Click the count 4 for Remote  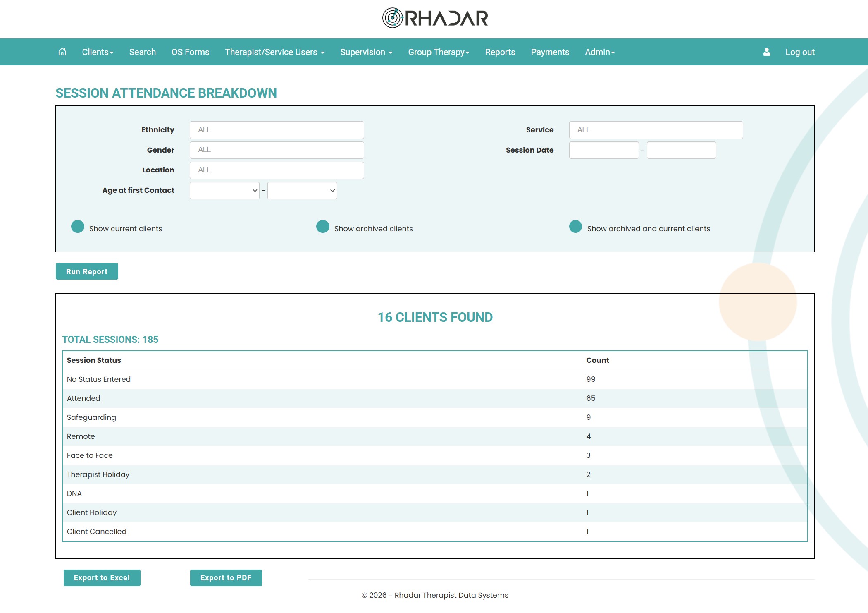(x=589, y=436)
